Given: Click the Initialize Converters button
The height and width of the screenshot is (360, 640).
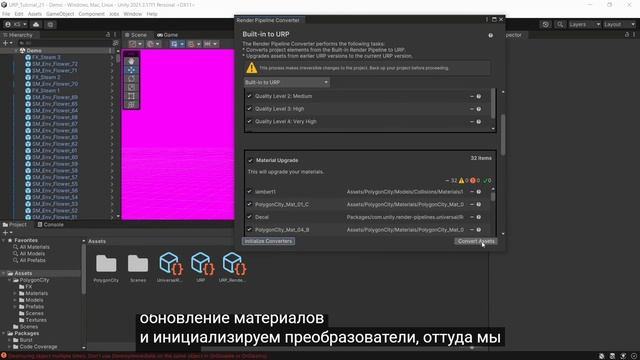Looking at the screenshot, I should (268, 241).
